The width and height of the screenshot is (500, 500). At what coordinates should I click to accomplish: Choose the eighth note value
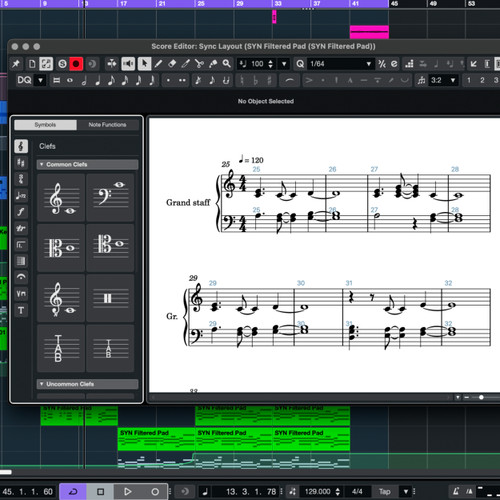point(111,80)
